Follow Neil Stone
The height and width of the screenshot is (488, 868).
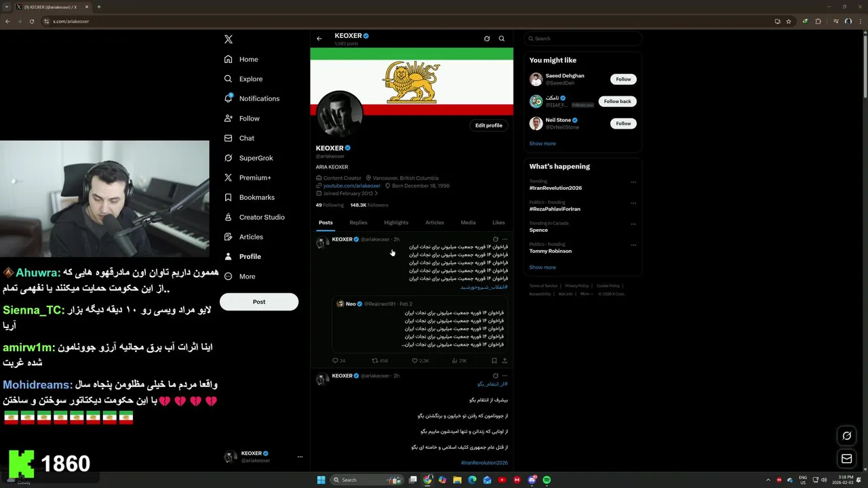(623, 123)
